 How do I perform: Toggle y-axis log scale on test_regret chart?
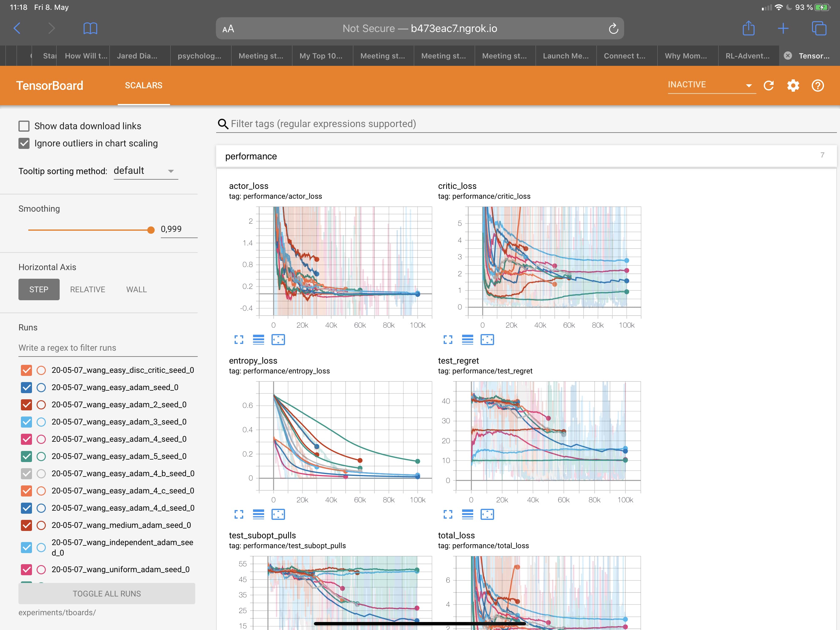467,514
